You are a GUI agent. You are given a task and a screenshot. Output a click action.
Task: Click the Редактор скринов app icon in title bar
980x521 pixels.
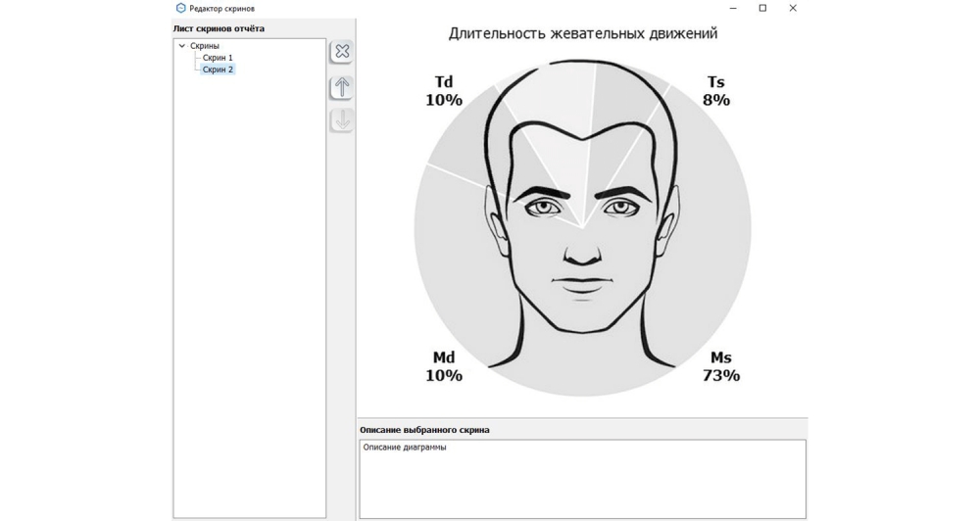180,8
